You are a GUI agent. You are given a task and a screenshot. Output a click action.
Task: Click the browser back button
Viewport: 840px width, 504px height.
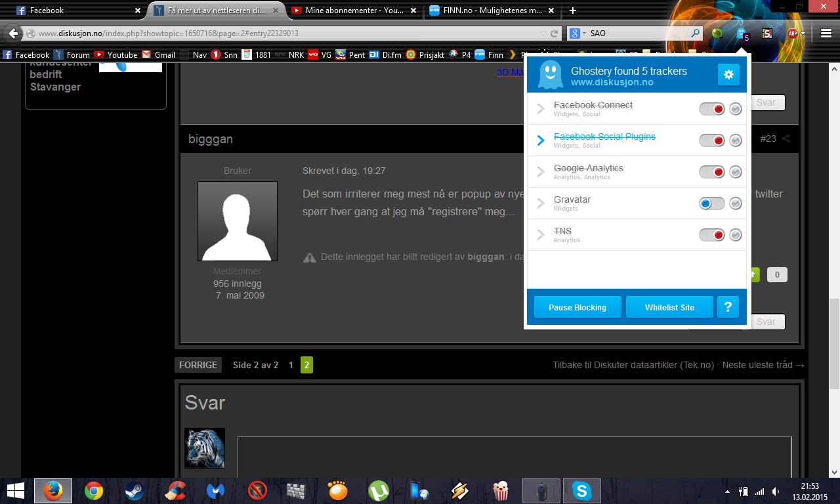(x=13, y=33)
